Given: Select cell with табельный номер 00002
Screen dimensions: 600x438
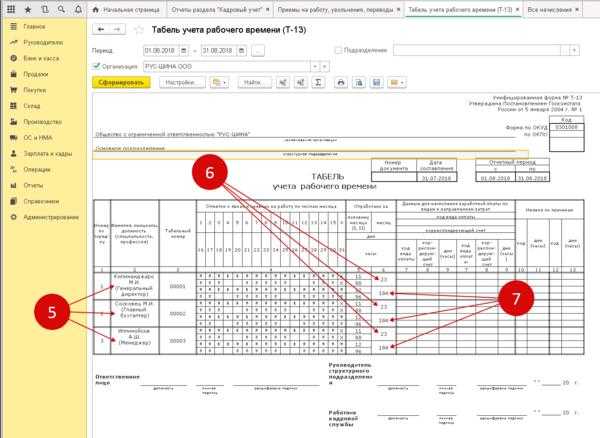Looking at the screenshot, I should (x=178, y=314).
